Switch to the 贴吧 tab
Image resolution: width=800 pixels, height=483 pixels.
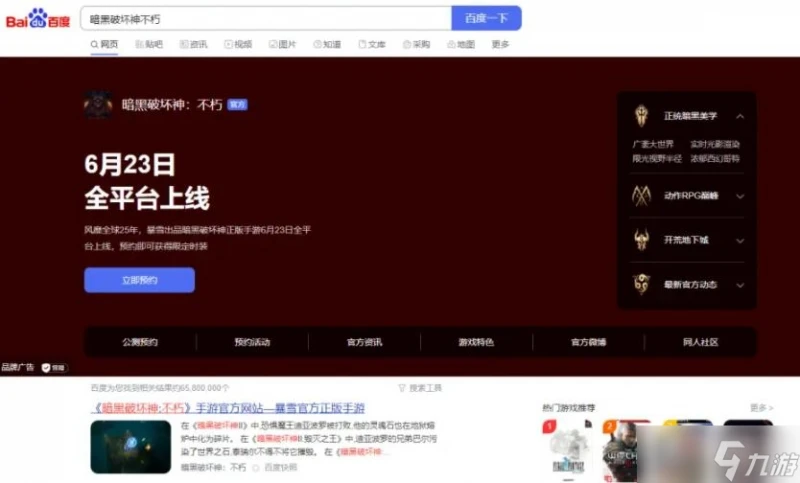tap(149, 44)
